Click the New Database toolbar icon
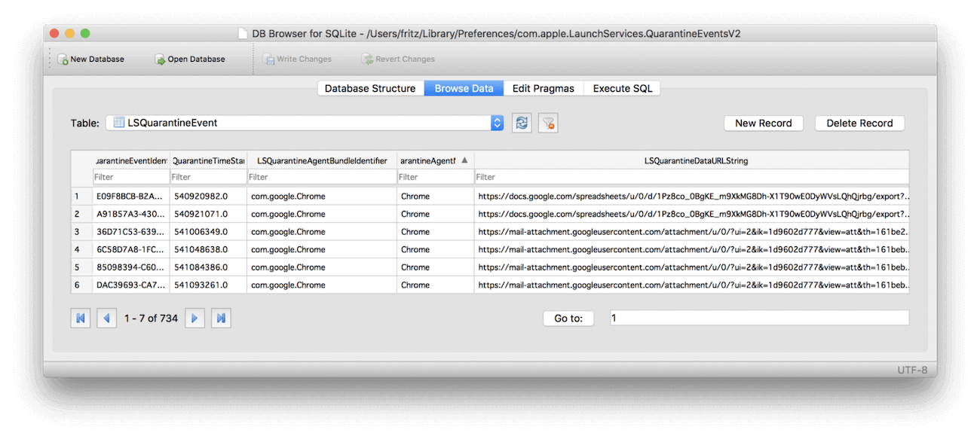 click(91, 58)
